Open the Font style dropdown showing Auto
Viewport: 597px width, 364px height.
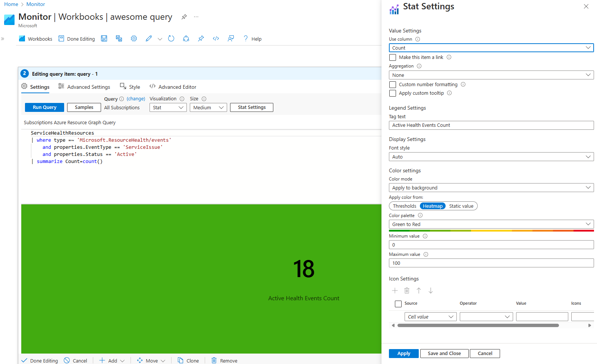click(x=491, y=157)
